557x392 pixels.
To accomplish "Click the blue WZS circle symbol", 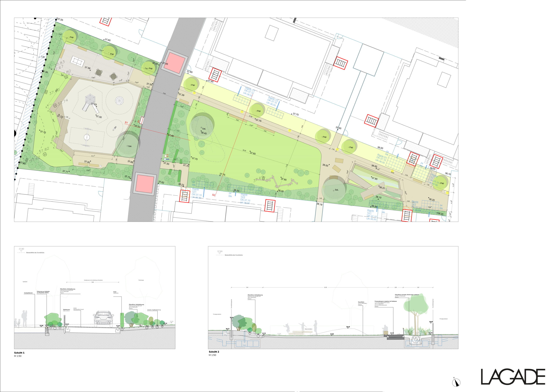I will coord(165,159).
